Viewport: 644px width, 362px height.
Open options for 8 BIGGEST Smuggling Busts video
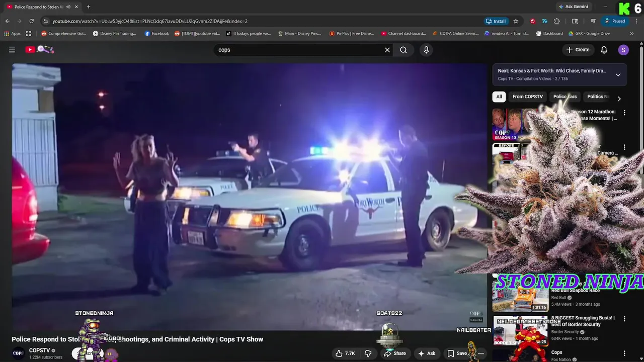pos(624,319)
